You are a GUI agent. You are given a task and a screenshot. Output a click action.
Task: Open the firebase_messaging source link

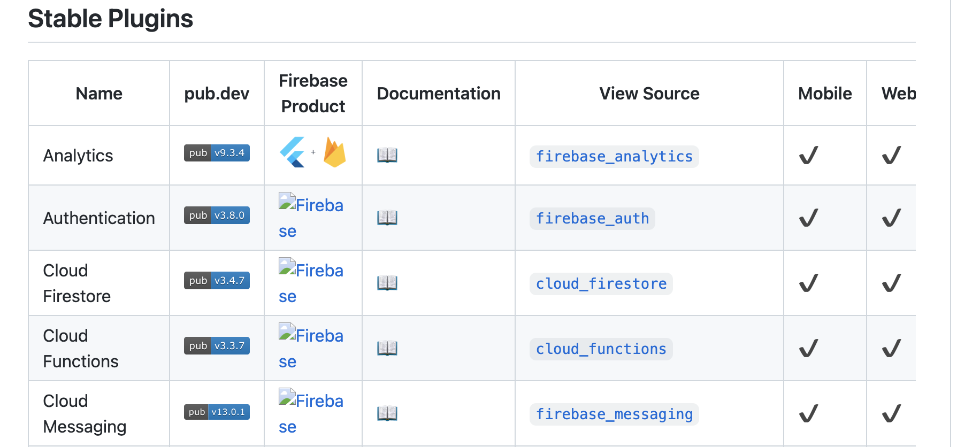click(614, 414)
